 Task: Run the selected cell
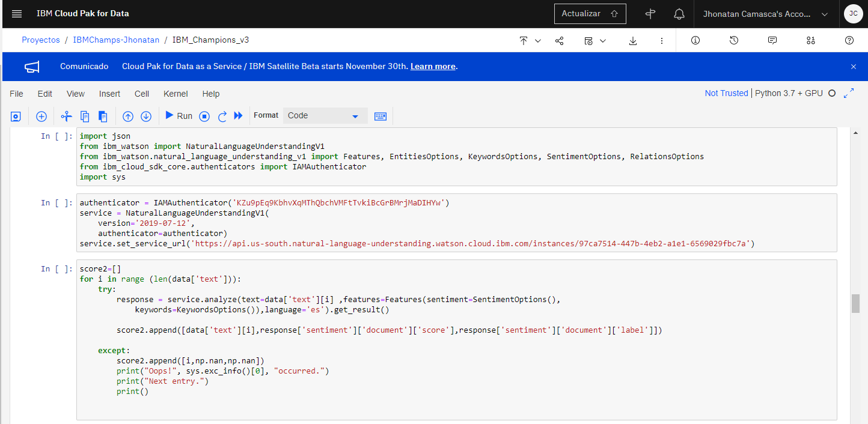coord(179,116)
